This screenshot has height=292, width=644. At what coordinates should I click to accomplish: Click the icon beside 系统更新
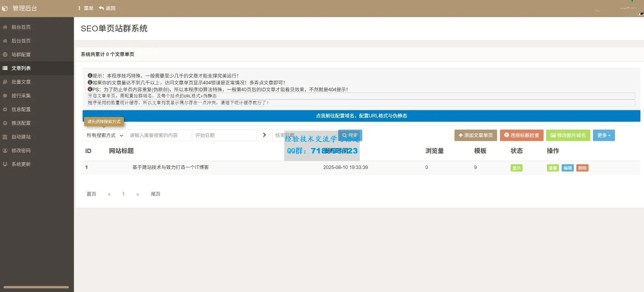coord(5,164)
